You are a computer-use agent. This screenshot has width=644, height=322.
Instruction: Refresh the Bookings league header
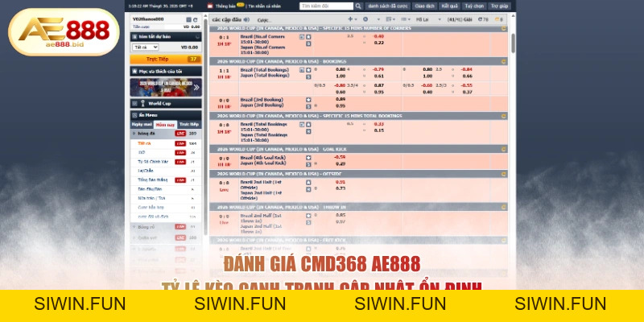(x=503, y=62)
